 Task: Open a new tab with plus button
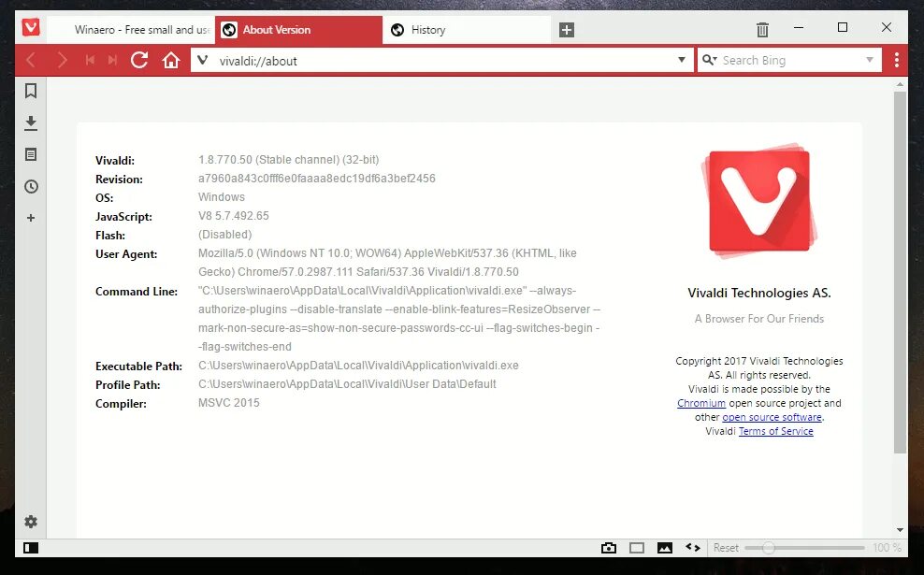567,30
